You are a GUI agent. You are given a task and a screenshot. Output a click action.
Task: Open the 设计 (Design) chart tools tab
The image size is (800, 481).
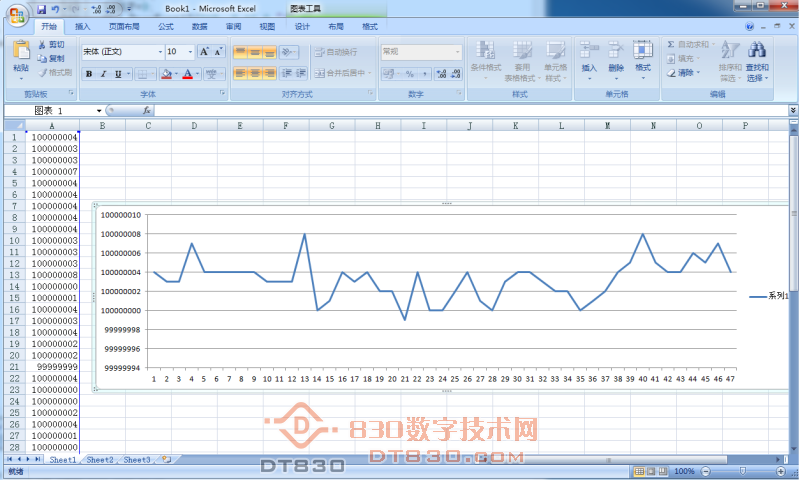tap(302, 27)
